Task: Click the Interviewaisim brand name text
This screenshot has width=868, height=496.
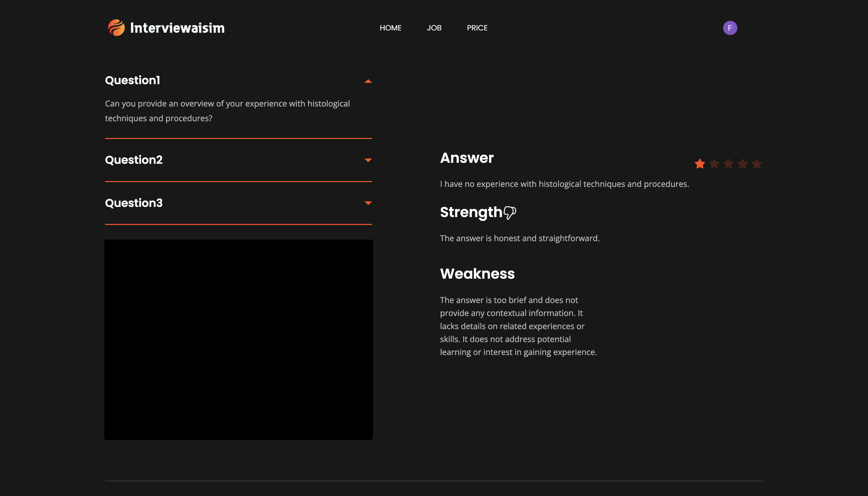Action: coord(177,28)
